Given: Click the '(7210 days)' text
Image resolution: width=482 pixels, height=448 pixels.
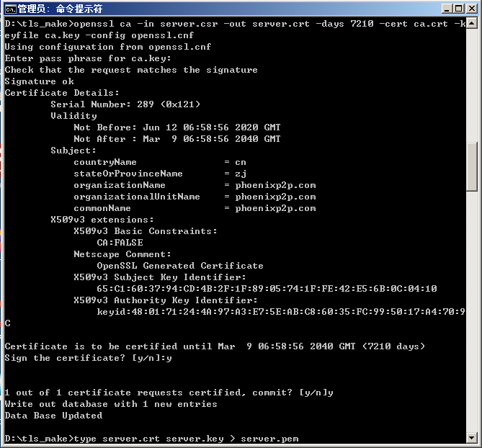Looking at the screenshot, I should click(394, 346).
